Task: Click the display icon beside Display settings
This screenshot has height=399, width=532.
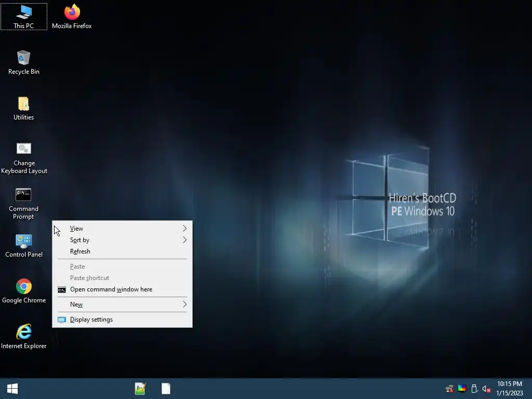Action: coord(62,320)
